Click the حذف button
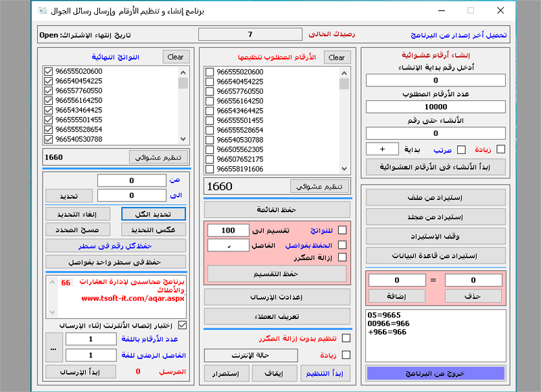The image size is (541, 392). pos(473,296)
